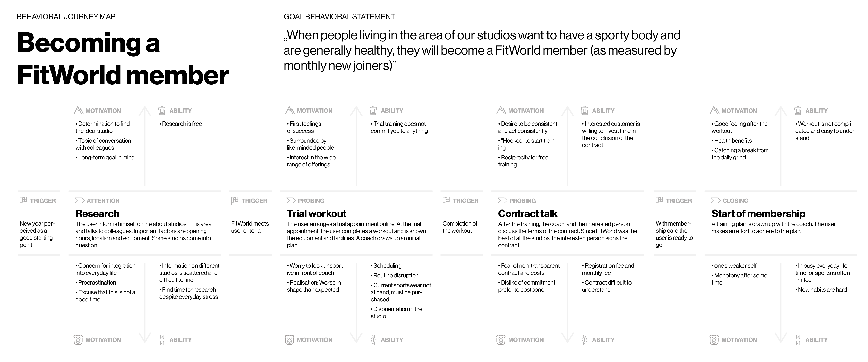Click the bear Motivation icon below Contract talk
This screenshot has height=362, width=868.
click(x=501, y=340)
